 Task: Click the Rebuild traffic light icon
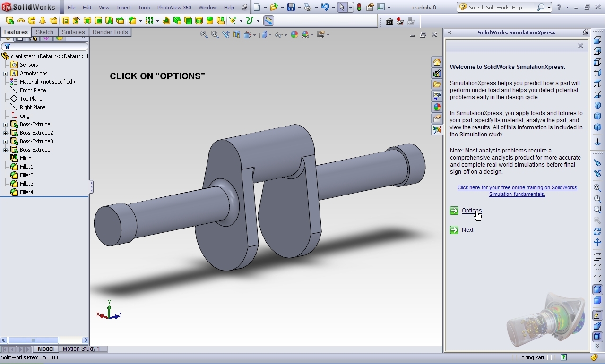(359, 8)
